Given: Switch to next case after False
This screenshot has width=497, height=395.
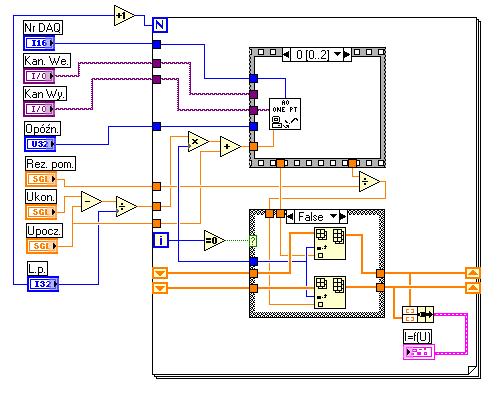Looking at the screenshot, I should coord(343,217).
